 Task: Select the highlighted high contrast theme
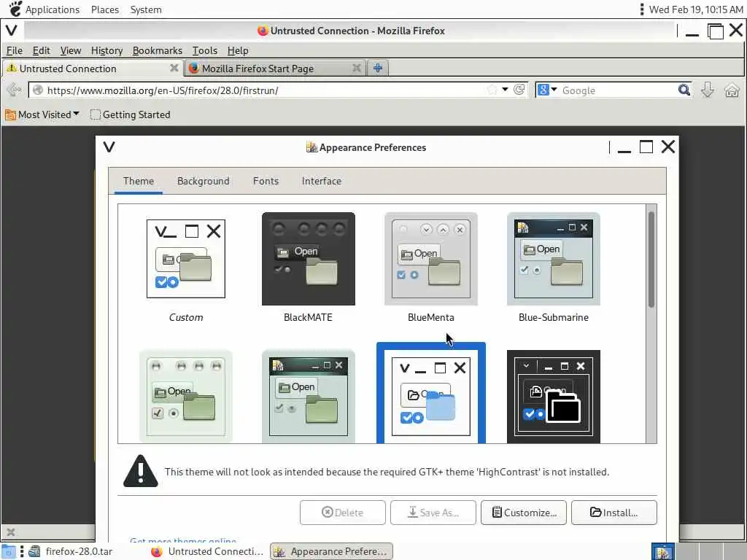(431, 393)
